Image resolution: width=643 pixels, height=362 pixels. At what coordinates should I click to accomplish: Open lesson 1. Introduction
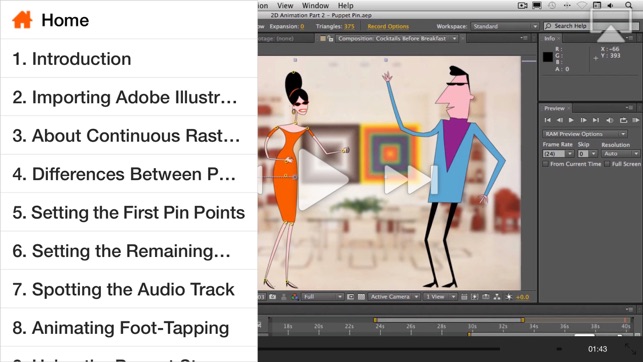(x=129, y=59)
